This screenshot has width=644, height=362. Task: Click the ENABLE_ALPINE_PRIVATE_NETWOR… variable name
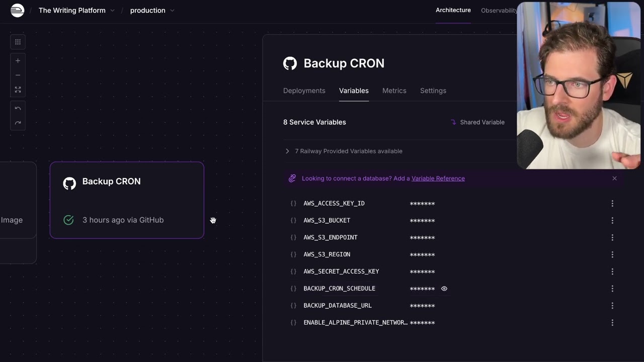coord(356,323)
